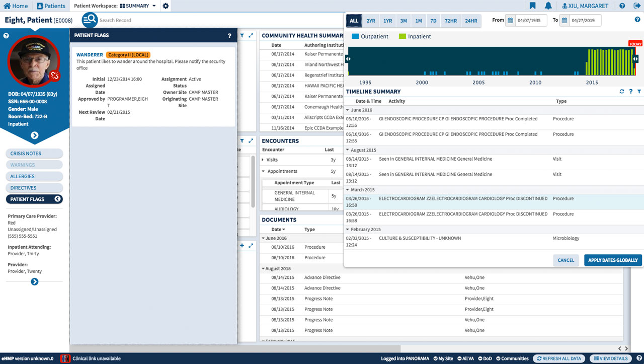Viewport: 644px width, 364px height.
Task: Click the right timeline range handle
Action: 635,59
